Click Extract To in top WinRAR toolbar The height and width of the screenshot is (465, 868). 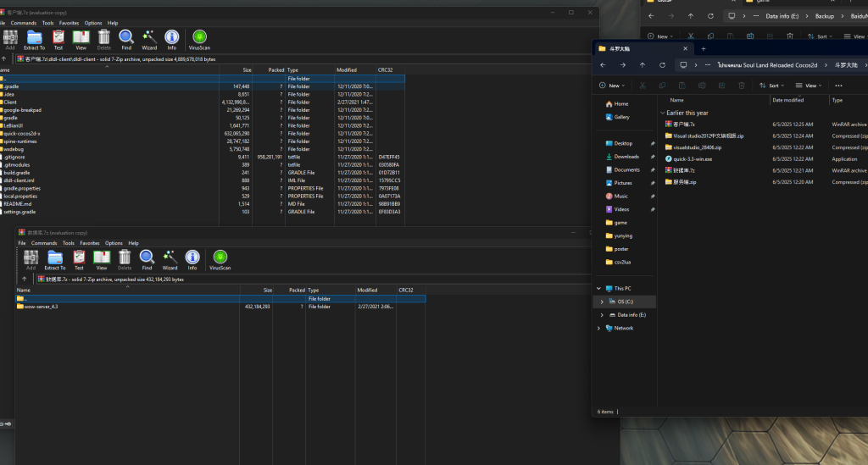tap(35, 39)
